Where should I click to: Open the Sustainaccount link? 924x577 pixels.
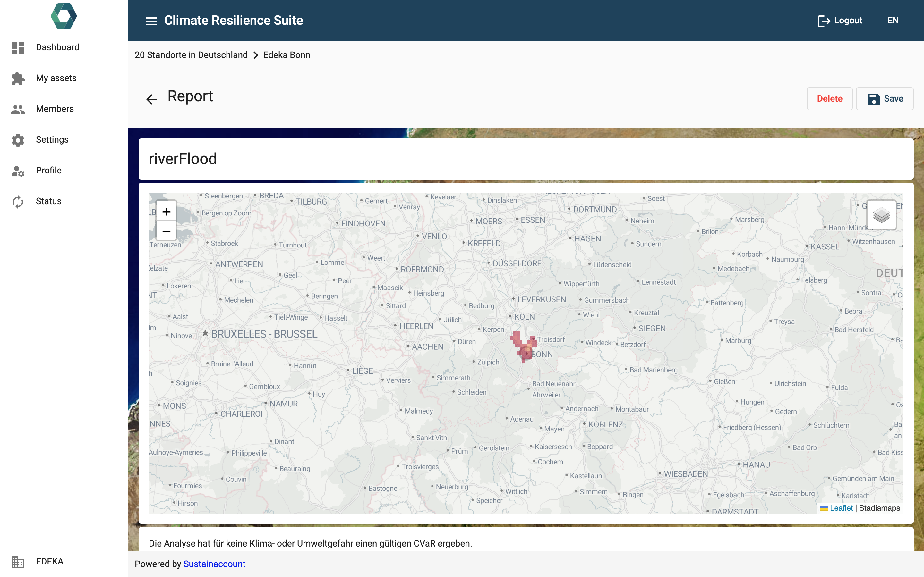[x=214, y=564]
